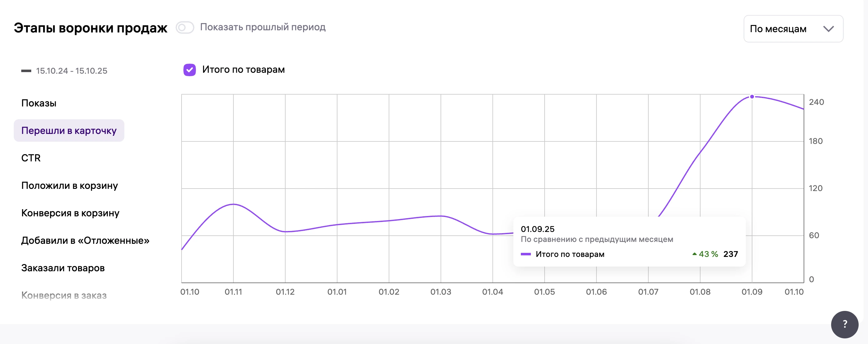Click the 'Показать прошлый период' label
Screen dimensions: 868x344
(x=263, y=27)
